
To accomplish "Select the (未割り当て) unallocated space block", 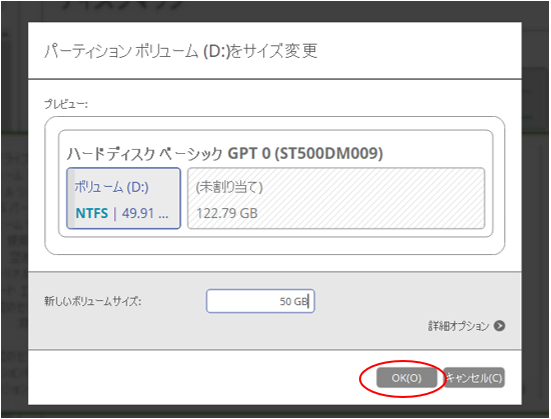I will pos(336,199).
